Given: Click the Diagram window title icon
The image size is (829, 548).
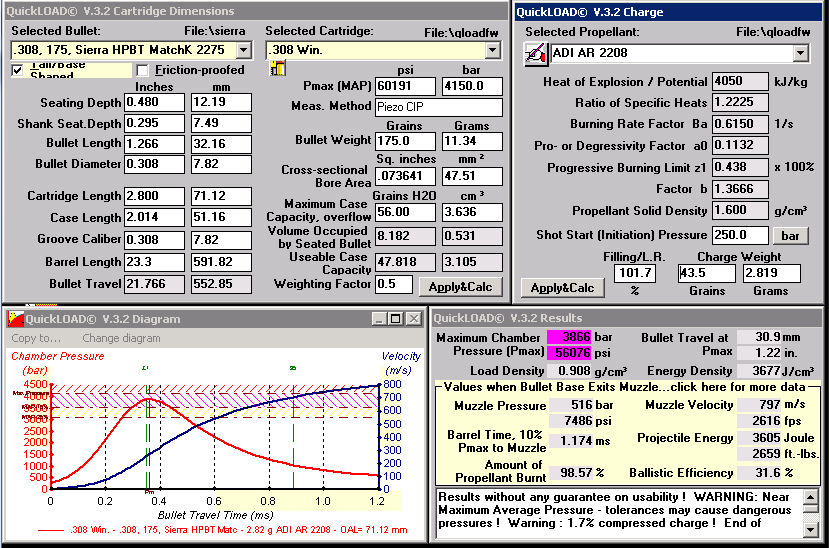Looking at the screenshot, I should point(16,319).
